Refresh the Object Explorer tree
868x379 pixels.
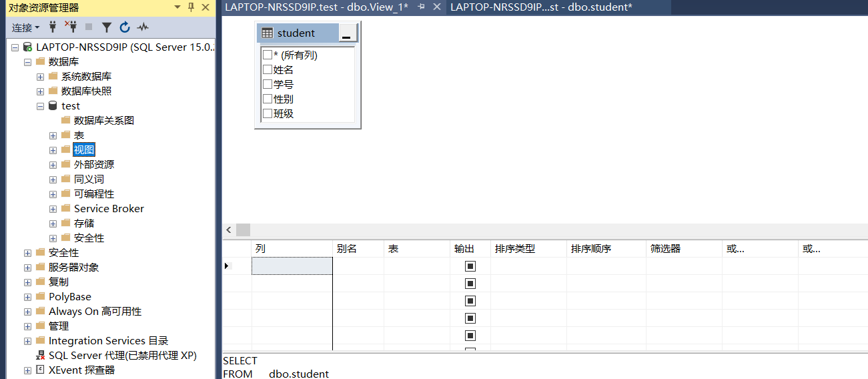click(125, 27)
